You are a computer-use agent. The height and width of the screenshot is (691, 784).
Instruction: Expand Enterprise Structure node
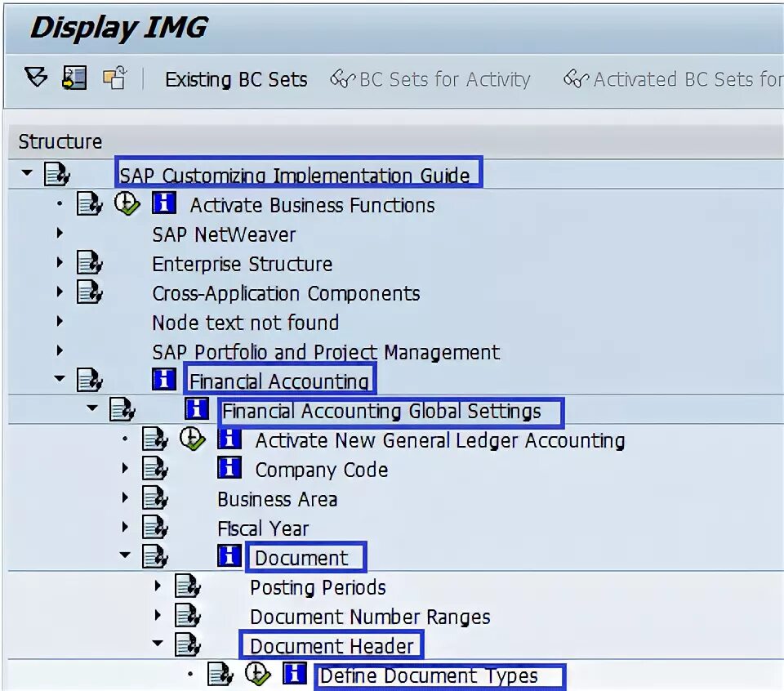coord(60,262)
